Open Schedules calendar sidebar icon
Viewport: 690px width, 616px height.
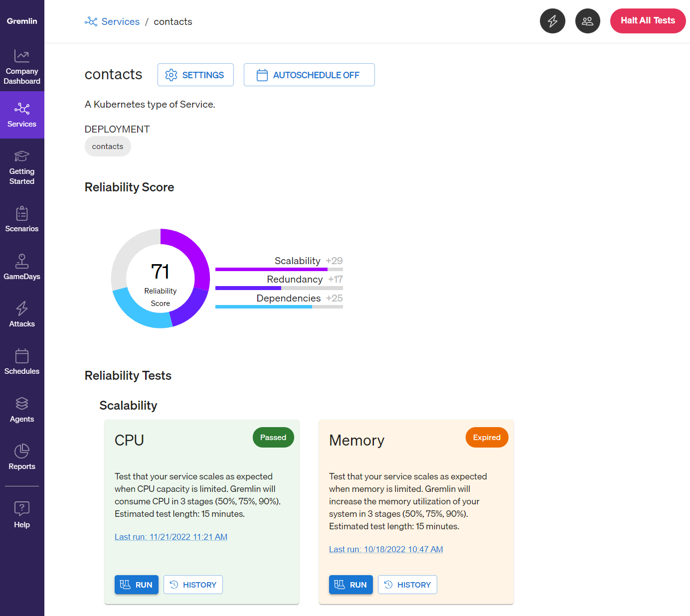[22, 356]
